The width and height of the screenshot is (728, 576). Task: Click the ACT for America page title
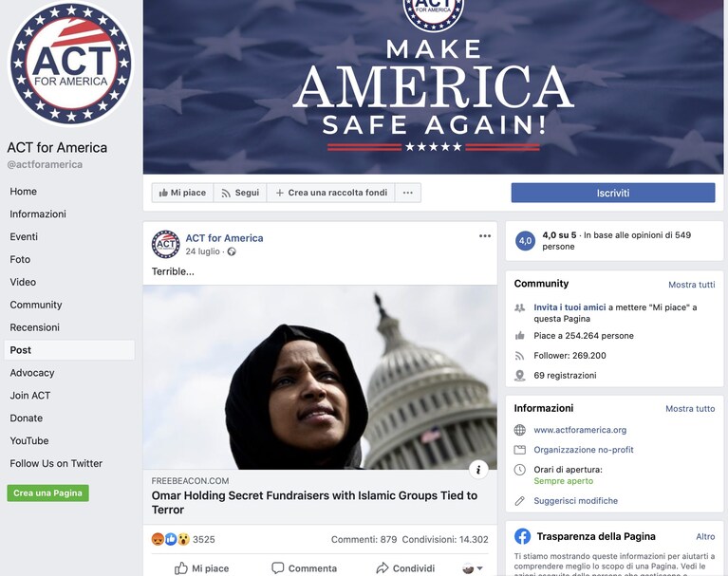point(57,148)
